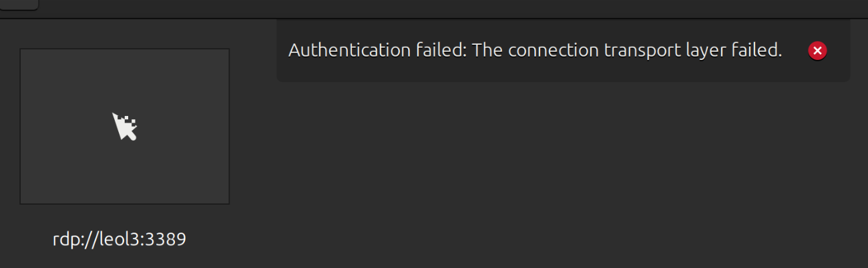Click the partially visible header button at top-left
This screenshot has height=268, width=868.
click(18, 5)
